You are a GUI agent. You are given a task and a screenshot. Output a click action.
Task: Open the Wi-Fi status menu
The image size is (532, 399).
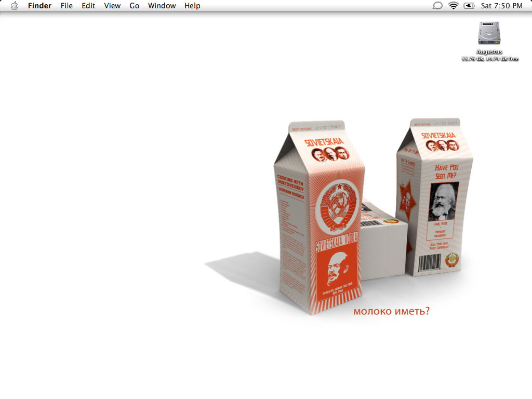coord(453,6)
